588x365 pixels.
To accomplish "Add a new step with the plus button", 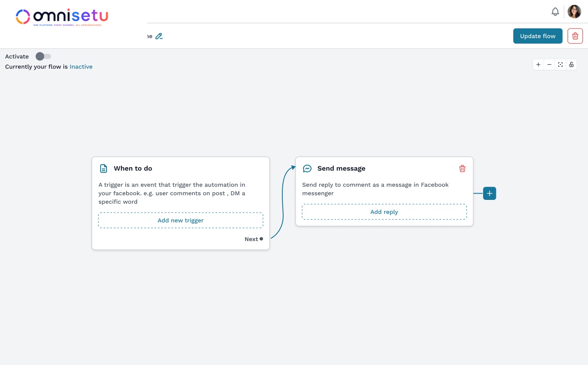I will pos(490,194).
